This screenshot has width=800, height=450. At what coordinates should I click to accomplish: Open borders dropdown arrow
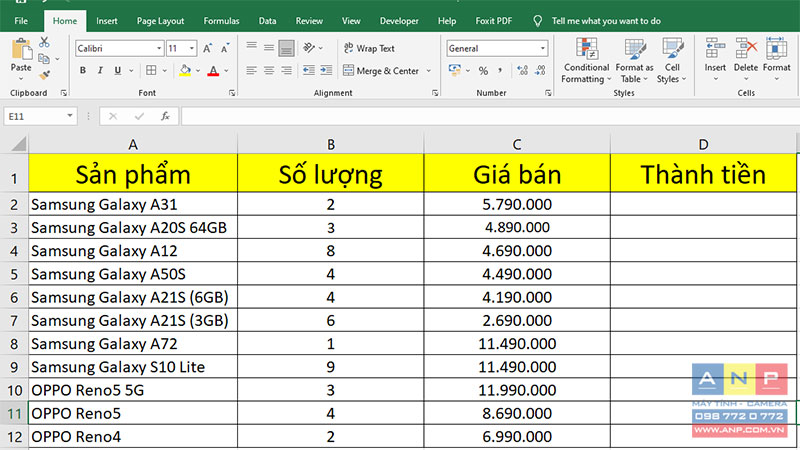[164, 71]
